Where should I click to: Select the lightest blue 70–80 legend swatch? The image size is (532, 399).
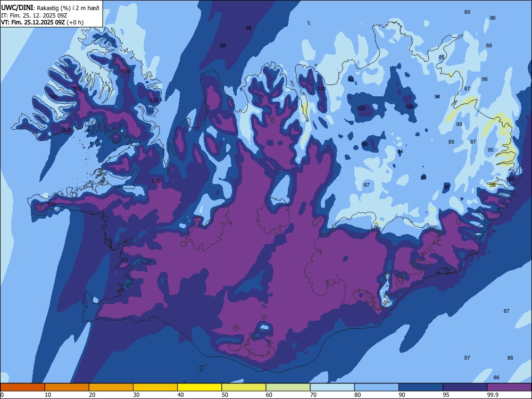(332, 387)
